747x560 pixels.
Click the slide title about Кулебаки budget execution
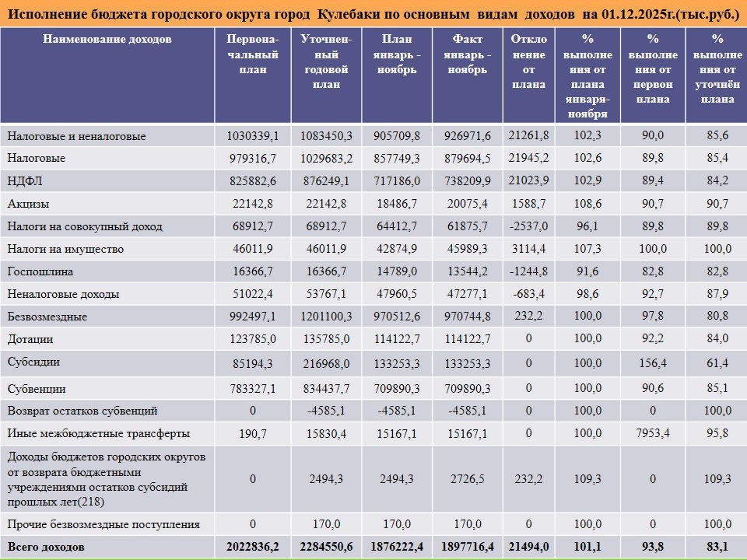pos(372,15)
